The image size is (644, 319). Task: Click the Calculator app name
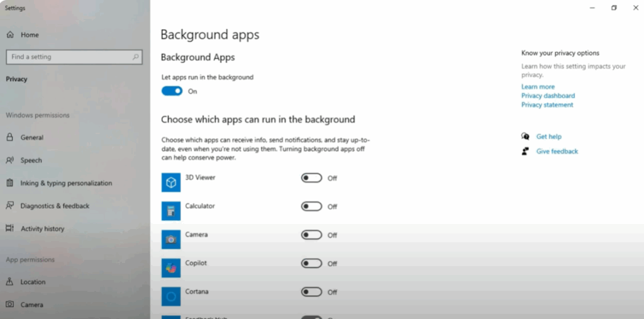[x=199, y=206]
